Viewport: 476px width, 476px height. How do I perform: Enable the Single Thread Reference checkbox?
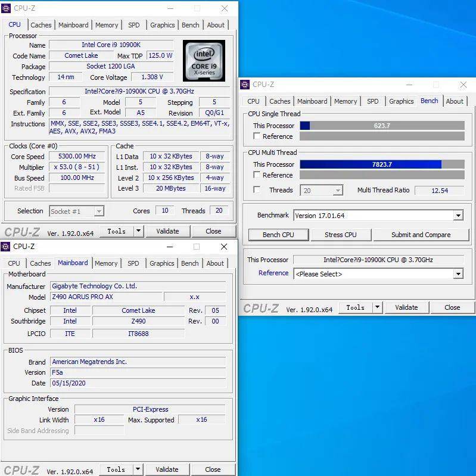pos(257,136)
